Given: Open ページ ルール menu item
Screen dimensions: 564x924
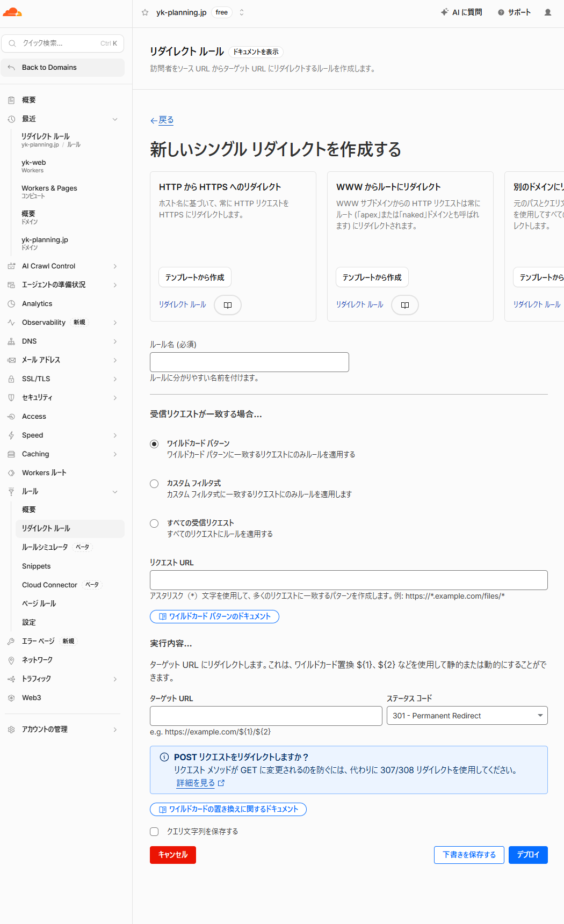Looking at the screenshot, I should click(x=70, y=604).
